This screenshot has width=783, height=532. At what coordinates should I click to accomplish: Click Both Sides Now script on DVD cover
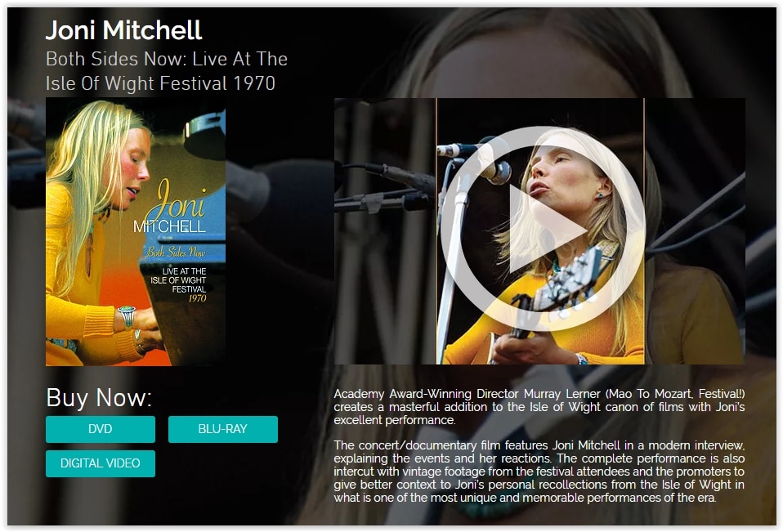coord(175,252)
